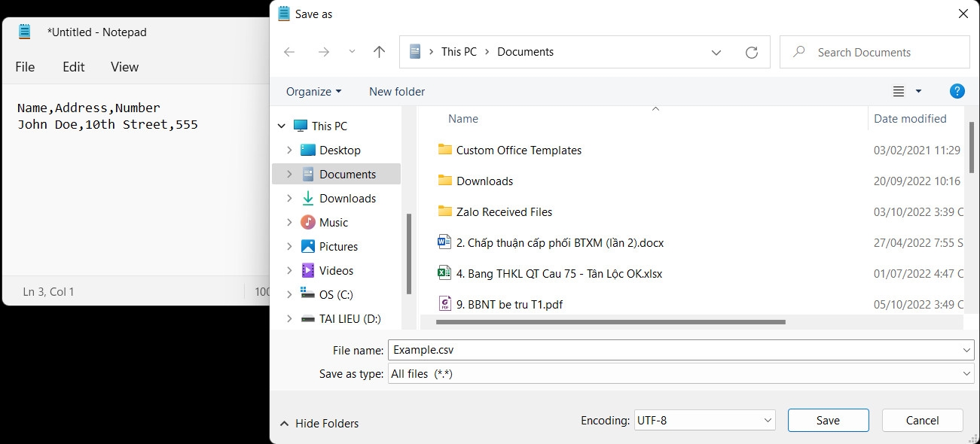Click the Save button
The image size is (980, 444).
828,420
